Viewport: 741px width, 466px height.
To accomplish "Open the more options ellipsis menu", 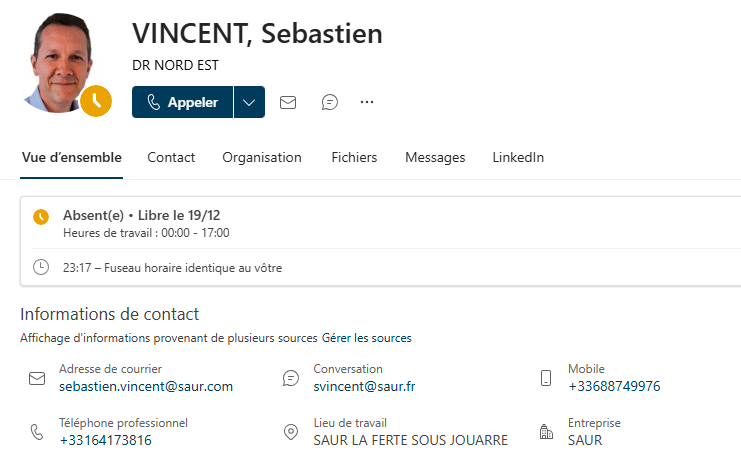I will point(367,102).
